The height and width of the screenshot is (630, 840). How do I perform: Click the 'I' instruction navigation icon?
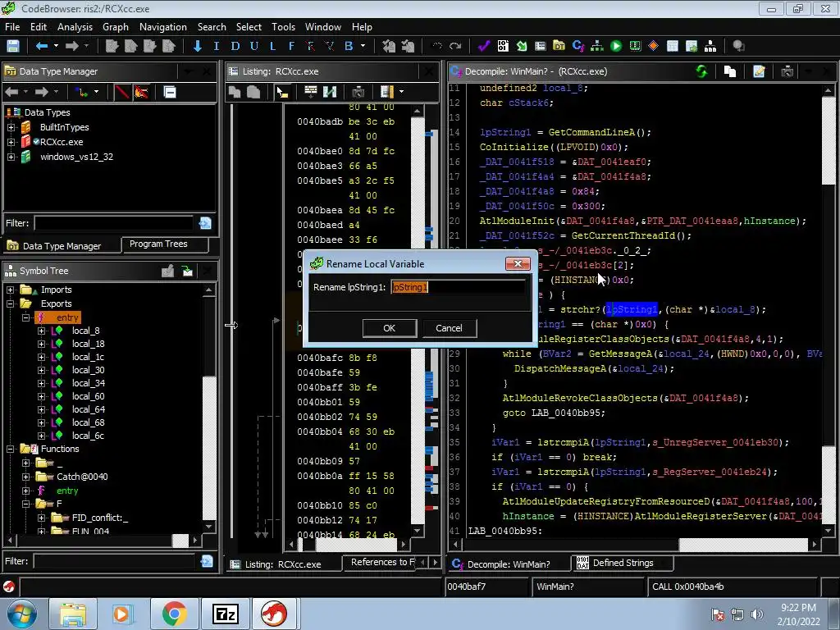[x=217, y=46]
